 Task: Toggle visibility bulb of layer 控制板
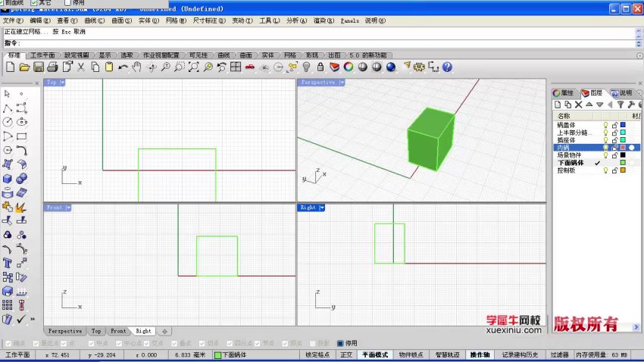pos(605,170)
